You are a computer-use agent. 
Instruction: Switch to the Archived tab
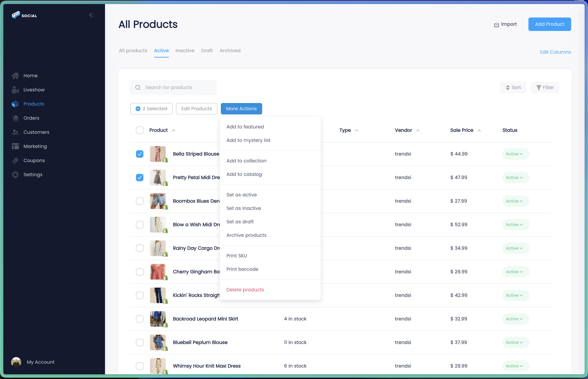click(x=230, y=50)
